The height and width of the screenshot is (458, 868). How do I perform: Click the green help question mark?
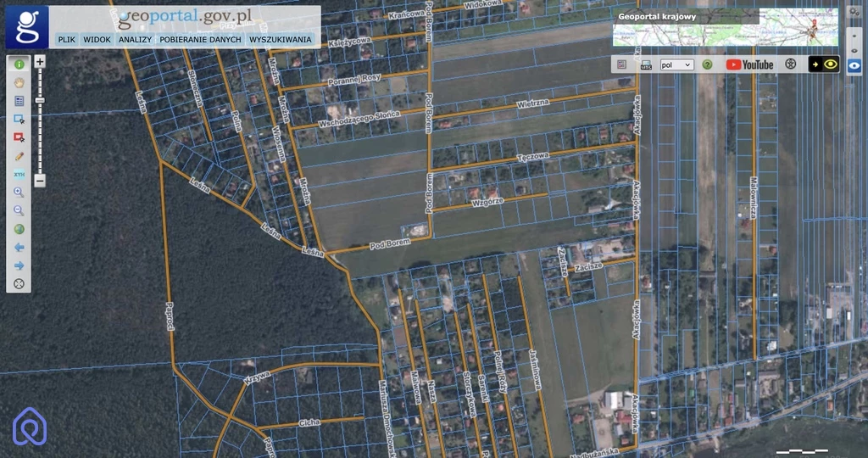pyautogui.click(x=707, y=64)
